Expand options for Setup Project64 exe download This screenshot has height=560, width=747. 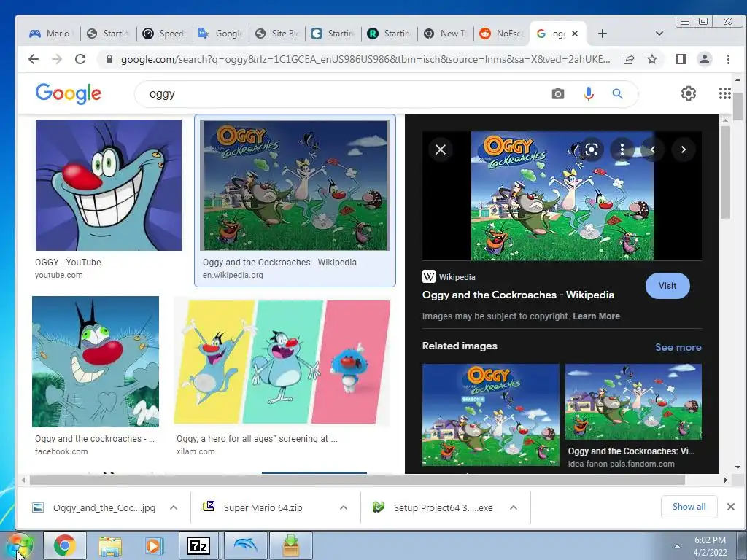pyautogui.click(x=513, y=507)
